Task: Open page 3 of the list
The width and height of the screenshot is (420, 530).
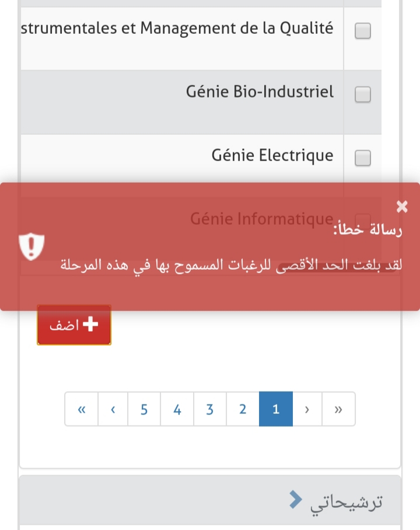Action: click(210, 409)
